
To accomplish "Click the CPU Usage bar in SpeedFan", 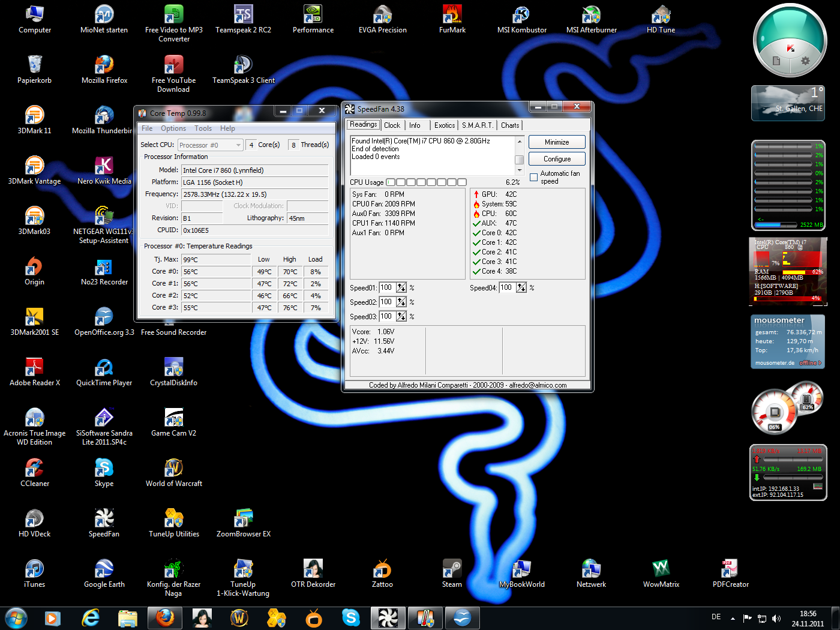I will pyautogui.click(x=426, y=182).
